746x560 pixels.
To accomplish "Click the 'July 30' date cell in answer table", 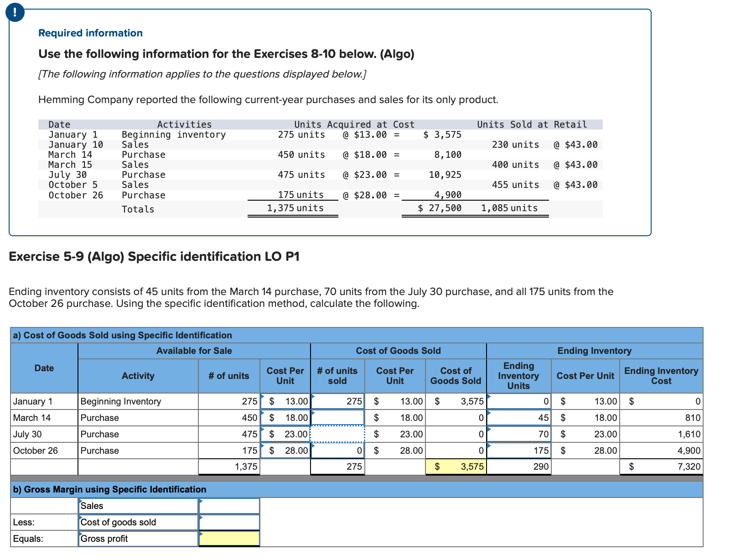I will (x=44, y=434).
